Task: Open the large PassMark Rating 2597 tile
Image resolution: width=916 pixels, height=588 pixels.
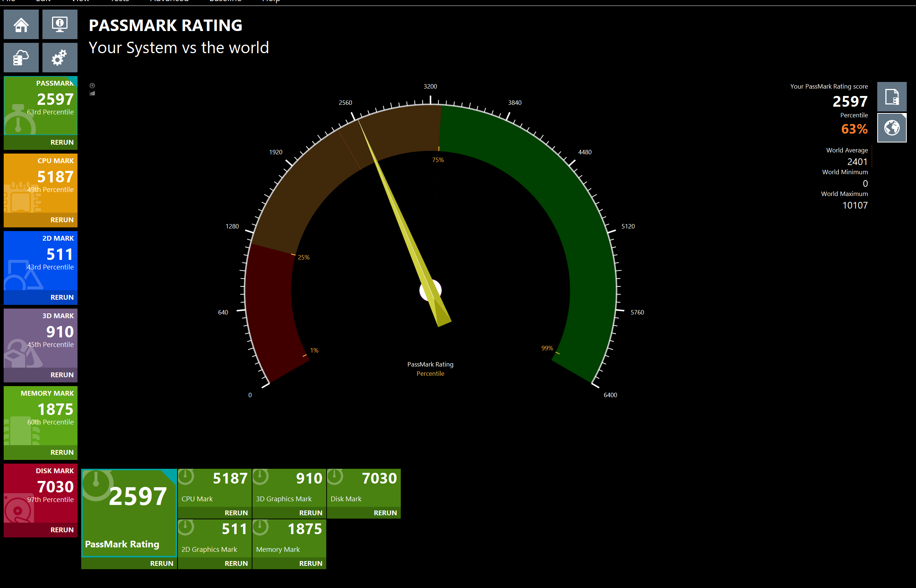Action: tap(129, 513)
